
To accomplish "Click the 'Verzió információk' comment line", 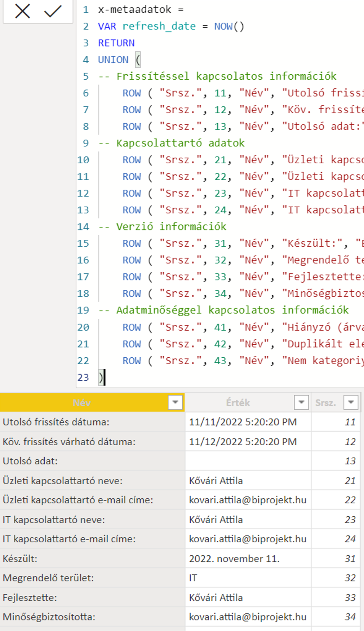I will tap(171, 226).
